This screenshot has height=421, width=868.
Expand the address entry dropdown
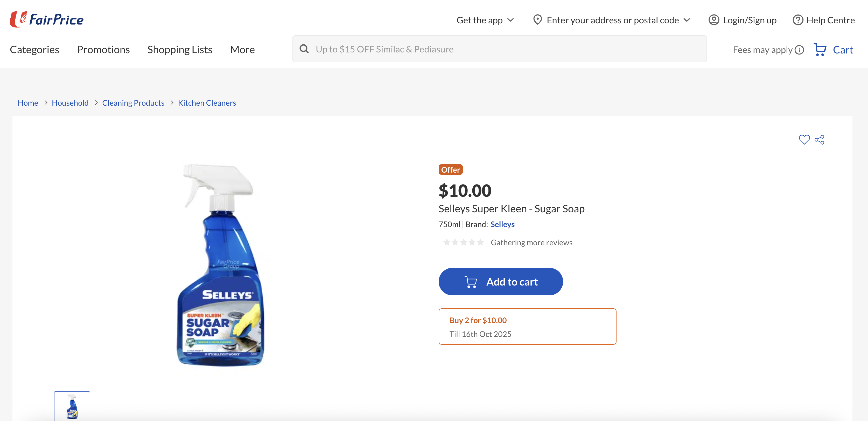pos(687,20)
